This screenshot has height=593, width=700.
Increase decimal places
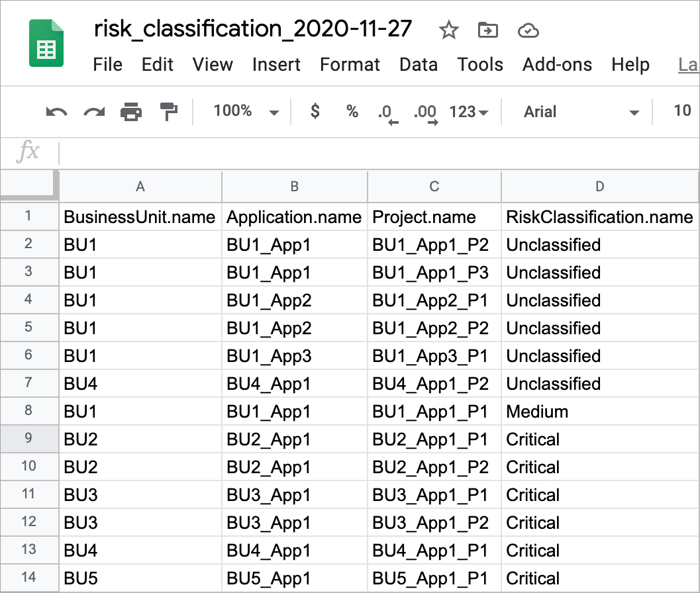(x=425, y=113)
